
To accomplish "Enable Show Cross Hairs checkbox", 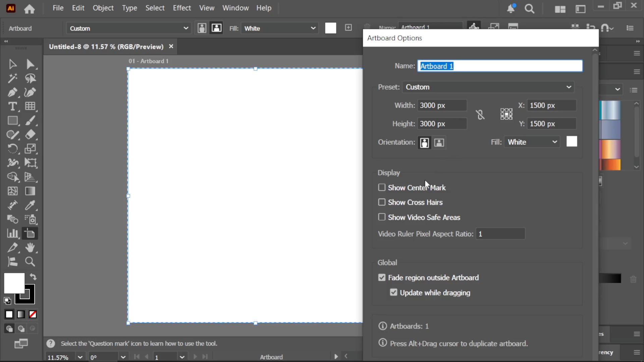I will [382, 202].
